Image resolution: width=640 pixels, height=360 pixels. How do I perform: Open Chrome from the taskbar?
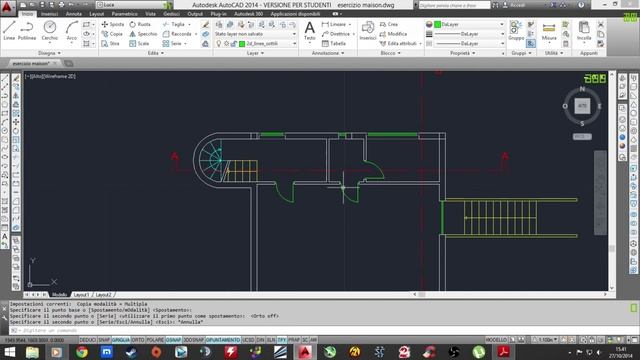pyautogui.click(x=82, y=352)
